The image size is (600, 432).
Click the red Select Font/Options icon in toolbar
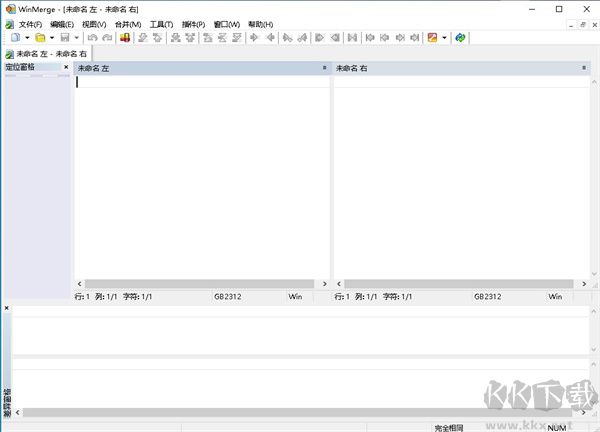[x=125, y=38]
